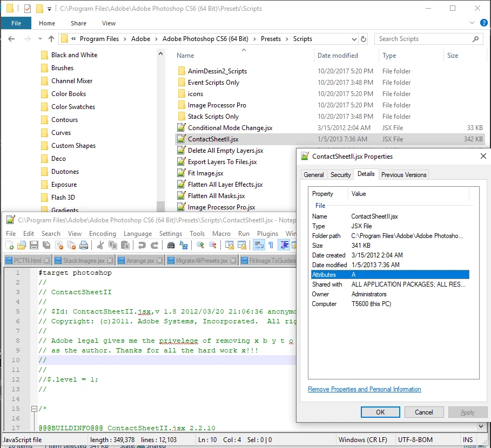Open the recent locations dropdown in Explorer
The height and width of the screenshot is (448, 491).
pyautogui.click(x=40, y=39)
